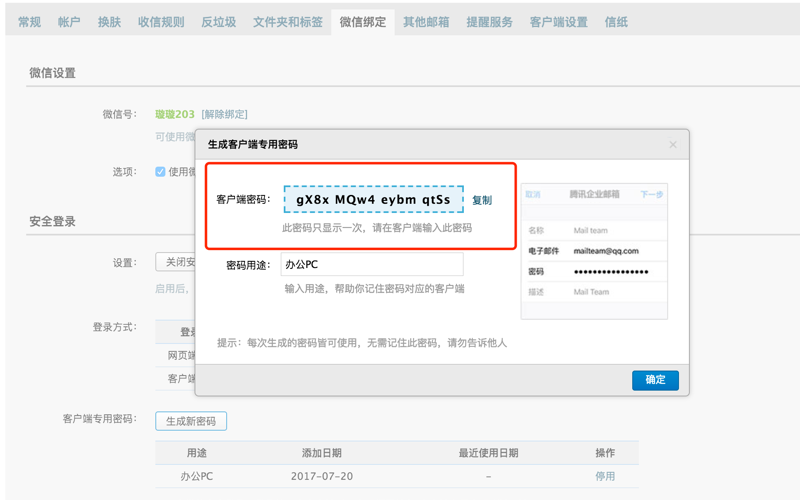The width and height of the screenshot is (800, 500).
Task: Switch to the 信纸 tab
Action: pyautogui.click(x=617, y=22)
